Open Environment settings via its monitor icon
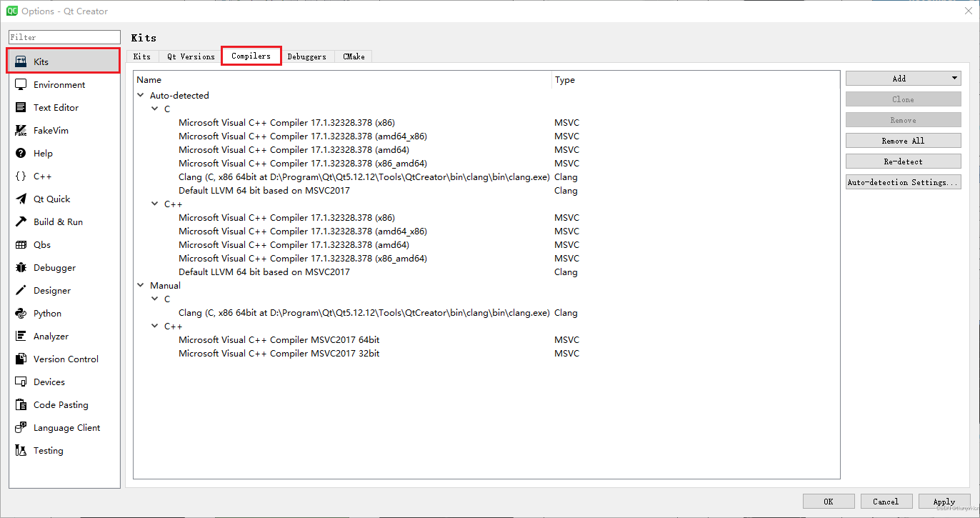The height and width of the screenshot is (518, 980). 21,85
